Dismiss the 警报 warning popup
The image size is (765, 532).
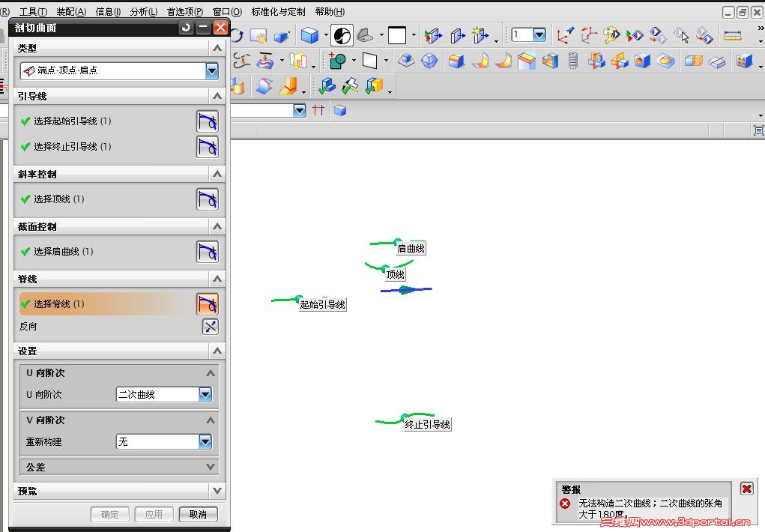point(746,489)
